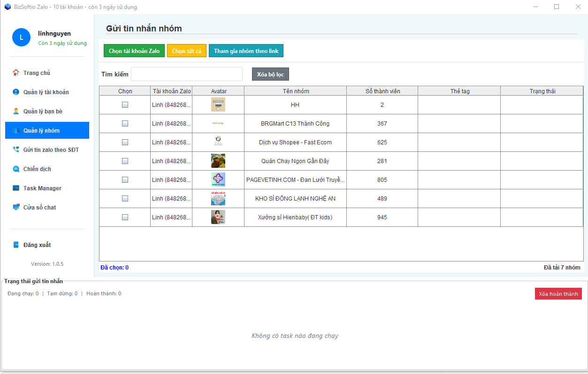The height and width of the screenshot is (374, 588).
Task: Toggle checkbox for Xưởng sỉ Hienbaby group
Action: [125, 217]
